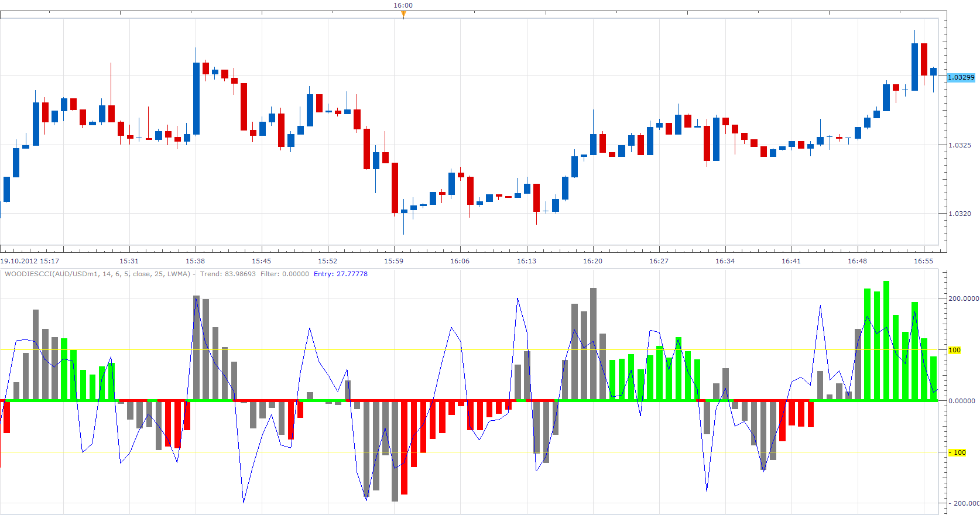
Task: Click the 15:45 time axis label
Action: [261, 261]
